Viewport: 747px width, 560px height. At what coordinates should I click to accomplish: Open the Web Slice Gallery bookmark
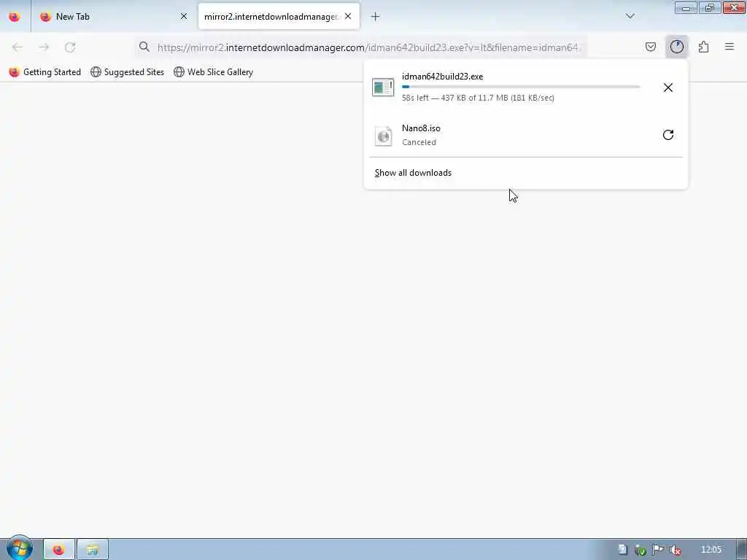coord(214,72)
